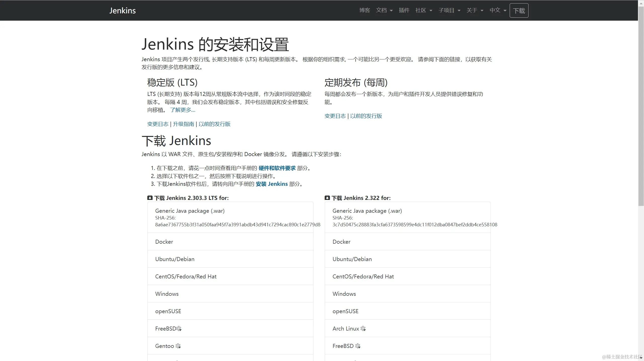The width and height of the screenshot is (644, 361).
Task: Click the page vertical scrollbar thumb
Action: pyautogui.click(x=641, y=106)
